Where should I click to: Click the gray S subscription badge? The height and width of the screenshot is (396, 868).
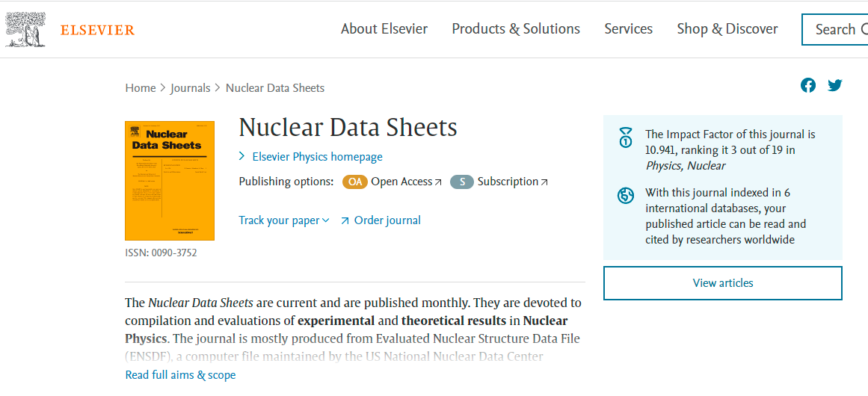[x=462, y=182]
